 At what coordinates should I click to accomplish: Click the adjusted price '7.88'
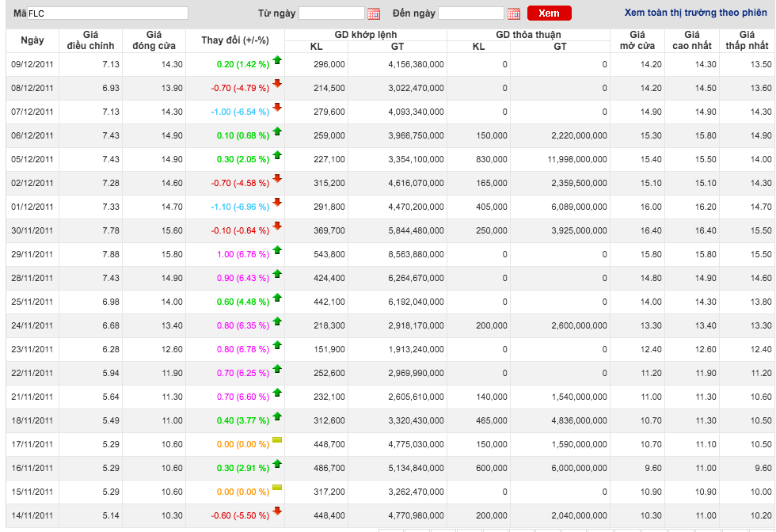point(111,254)
